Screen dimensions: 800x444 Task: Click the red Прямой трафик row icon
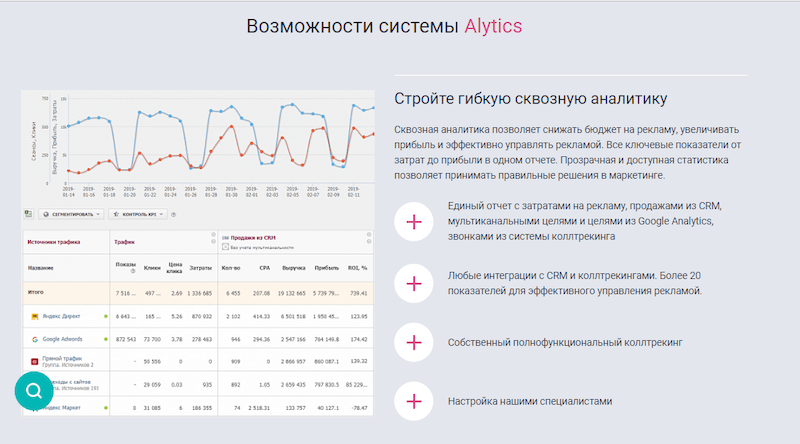pos(35,361)
